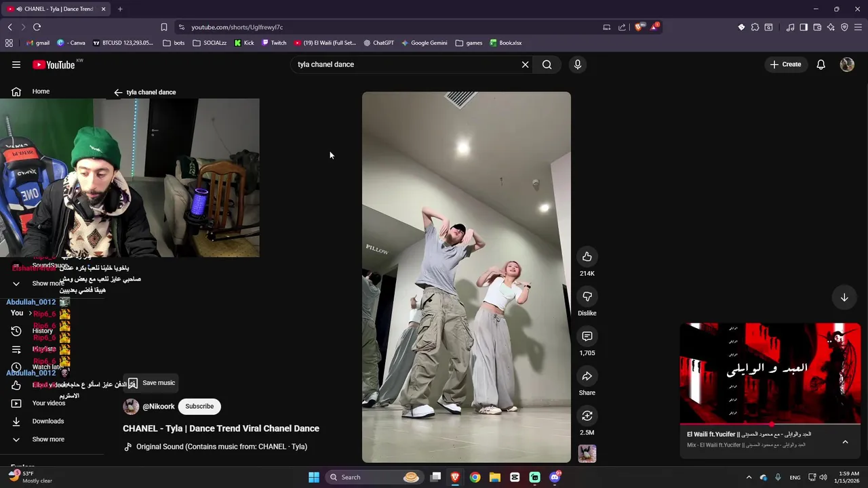Screen dimensions: 868x488
Task: Open the Canva bookmark
Action: click(x=71, y=43)
